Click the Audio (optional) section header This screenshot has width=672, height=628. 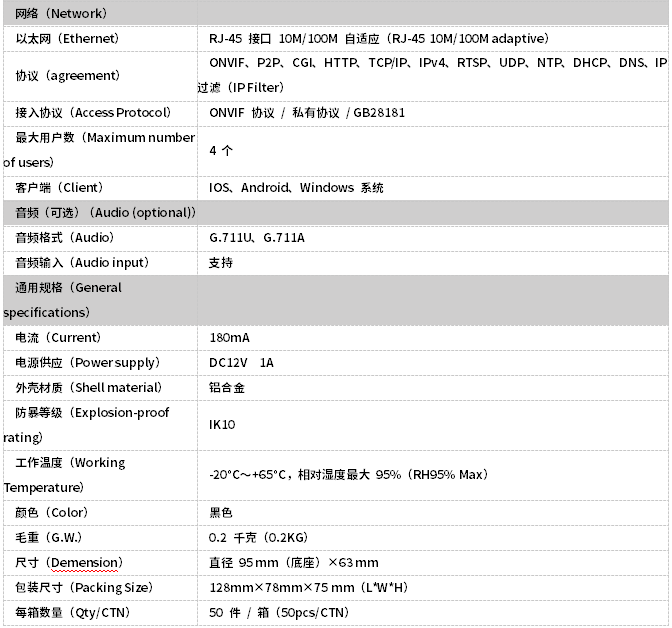point(105,213)
